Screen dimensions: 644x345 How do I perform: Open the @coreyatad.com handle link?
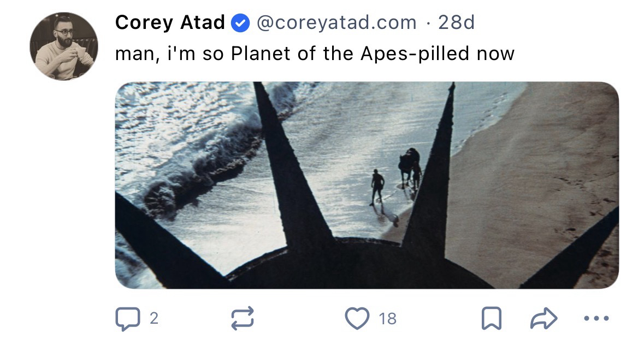coord(336,23)
